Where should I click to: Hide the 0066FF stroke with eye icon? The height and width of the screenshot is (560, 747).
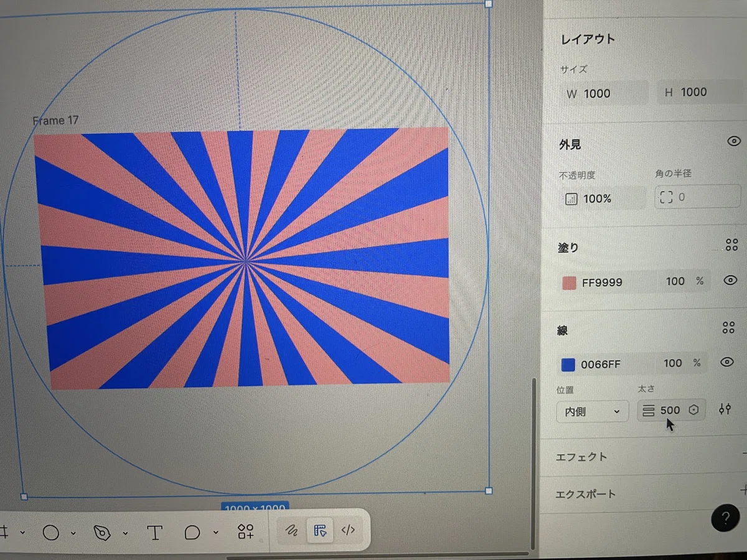point(726,362)
